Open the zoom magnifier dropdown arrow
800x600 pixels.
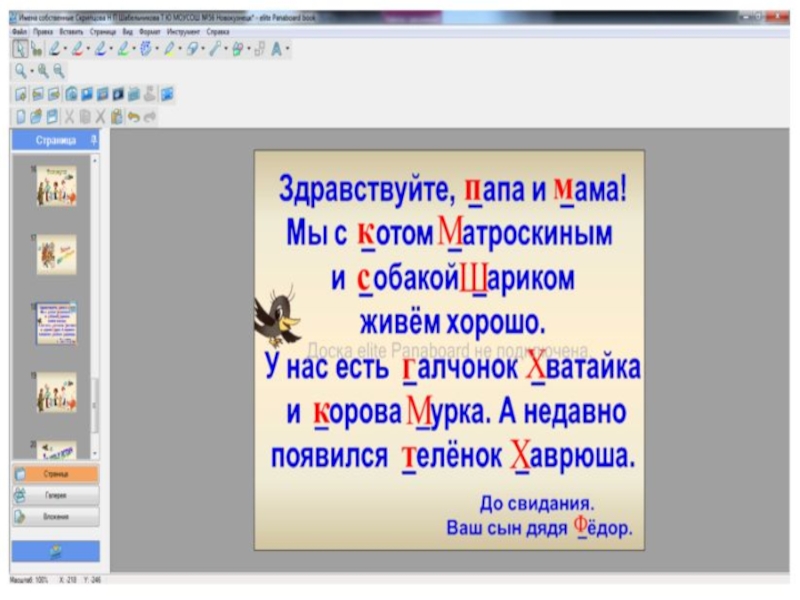click(30, 72)
